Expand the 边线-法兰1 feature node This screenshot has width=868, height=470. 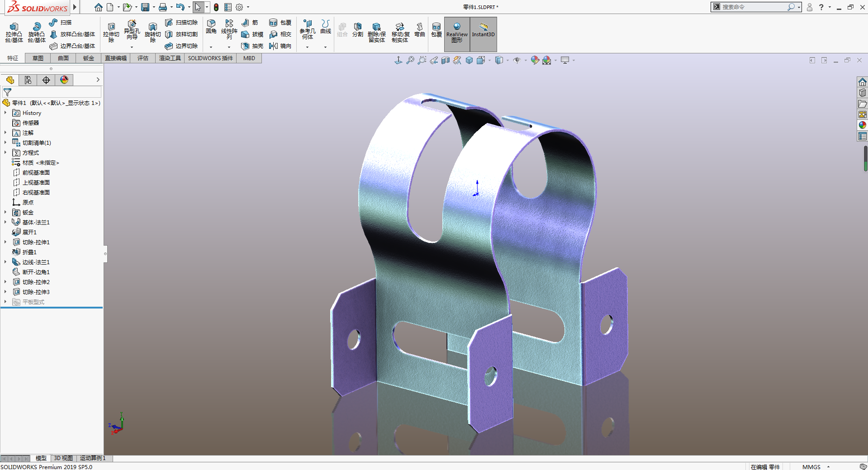coord(5,262)
